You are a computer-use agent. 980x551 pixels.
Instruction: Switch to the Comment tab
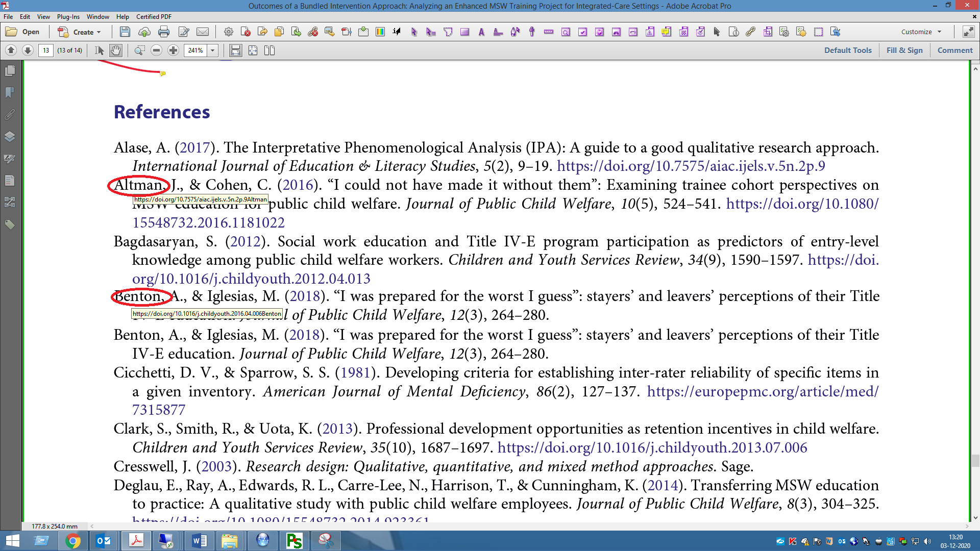pos(955,50)
